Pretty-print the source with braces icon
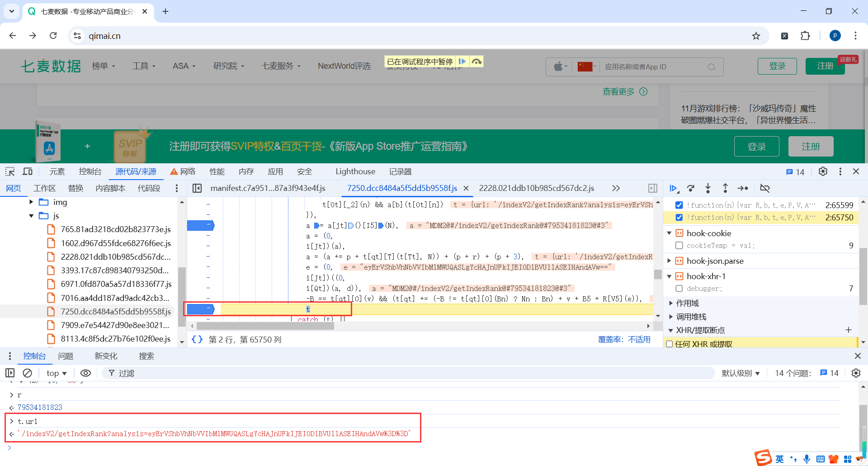 click(x=197, y=339)
